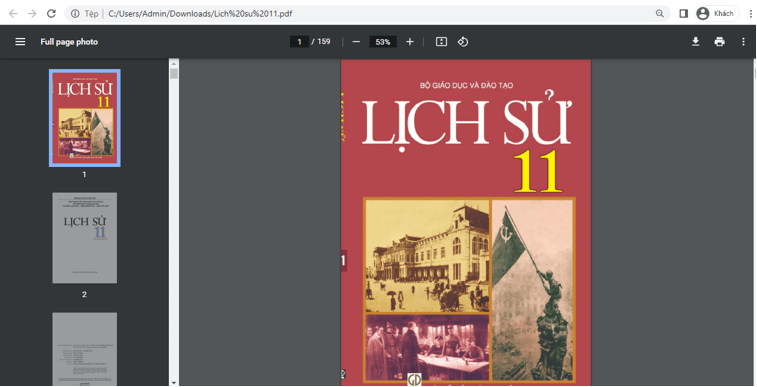
Task: Rotate the PDF counterclockwise
Action: coord(463,42)
